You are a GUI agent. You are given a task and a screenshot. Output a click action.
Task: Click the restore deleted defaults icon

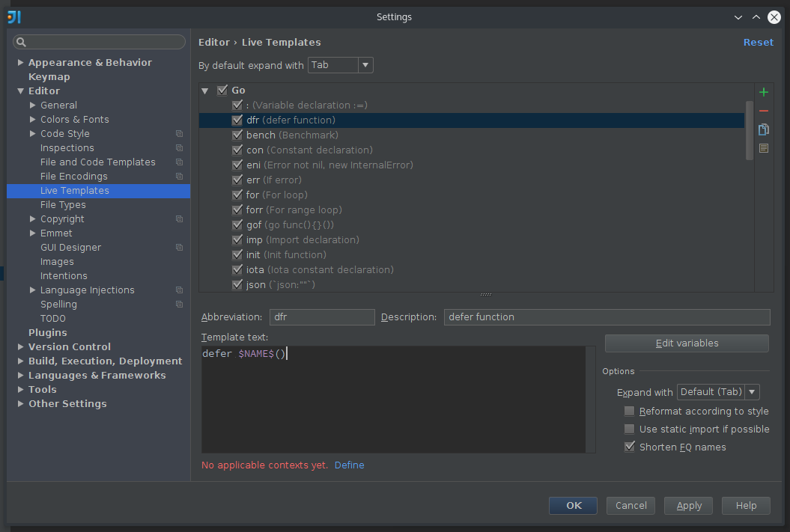(763, 148)
